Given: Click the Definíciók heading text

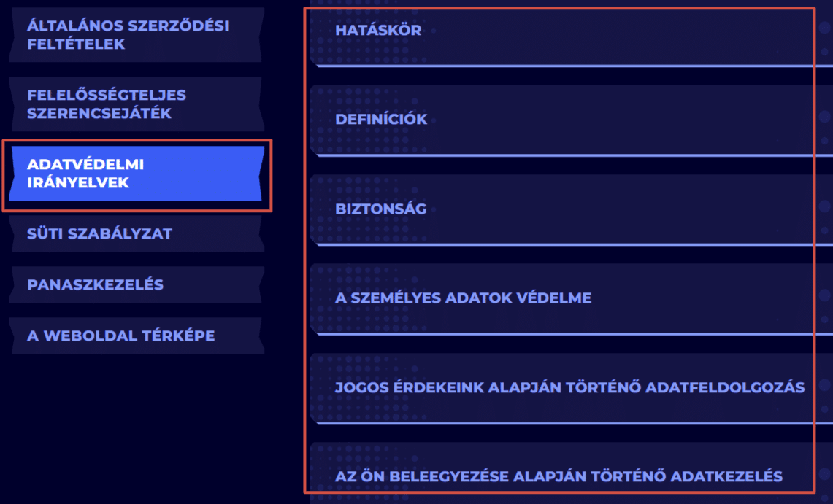Looking at the screenshot, I should tap(381, 120).
